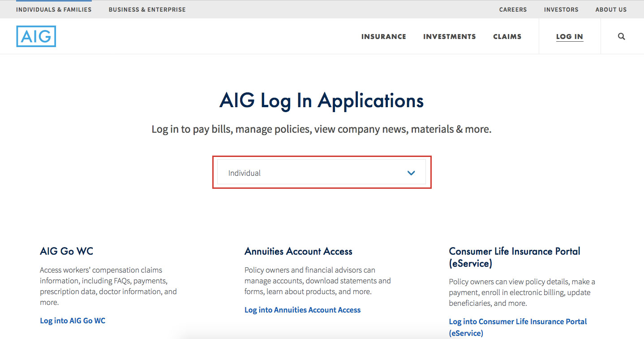
Task: Open the Investments menu
Action: pos(450,37)
